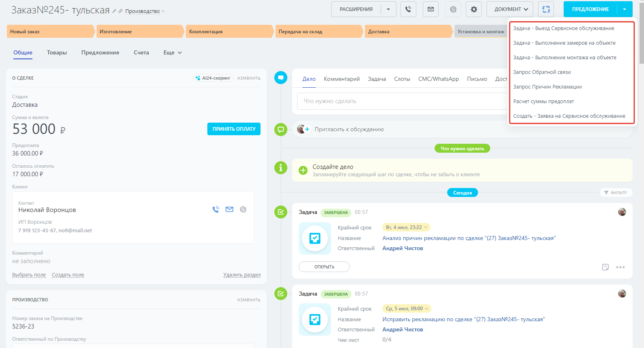644x348 pixels.
Task: Click the note icon on first completed task
Action: pos(605,267)
